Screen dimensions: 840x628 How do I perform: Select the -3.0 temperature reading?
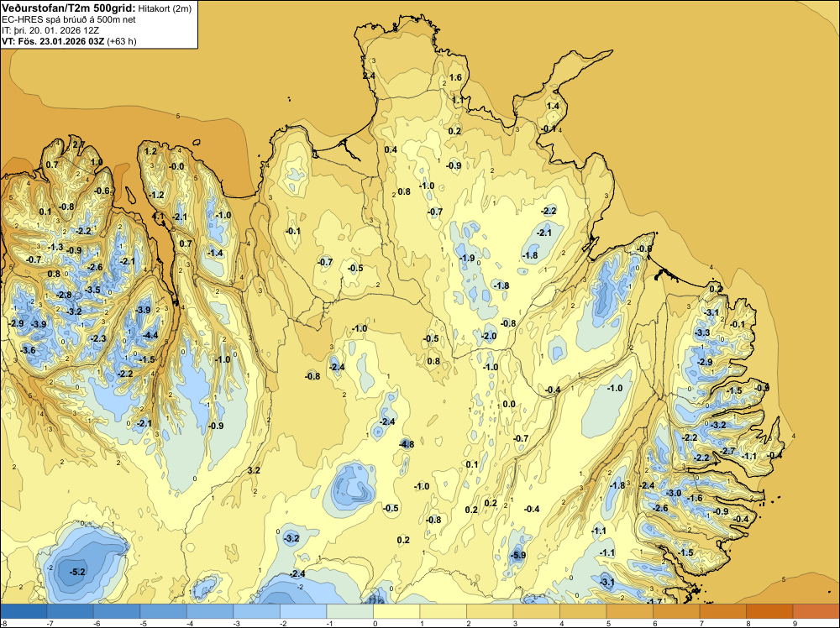(674, 493)
